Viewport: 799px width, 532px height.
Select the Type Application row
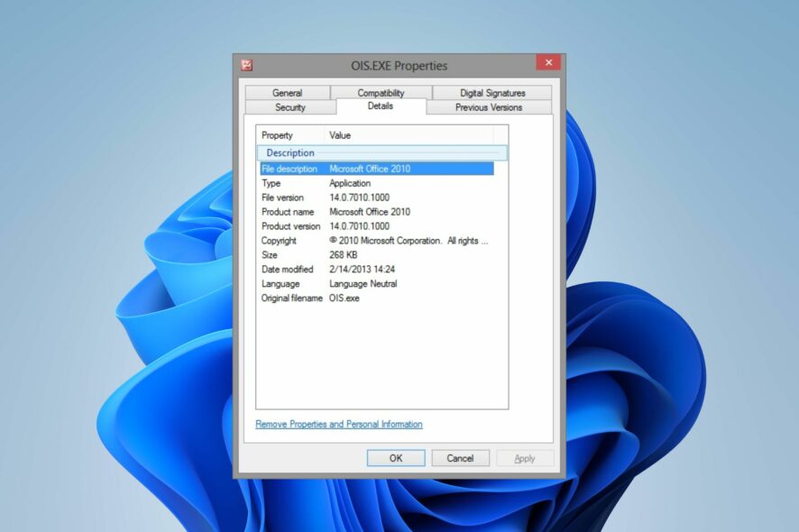[377, 183]
